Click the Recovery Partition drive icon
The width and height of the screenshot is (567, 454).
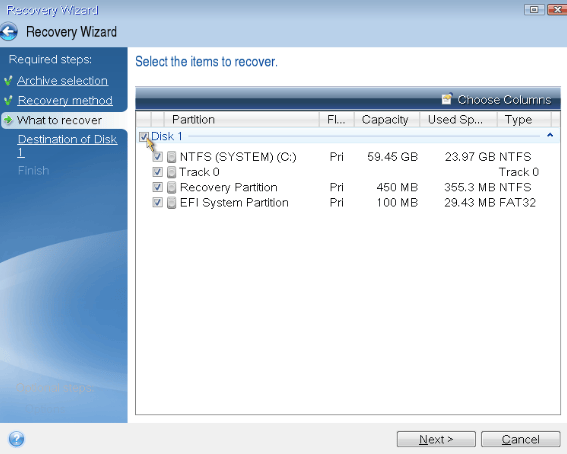coord(171,187)
